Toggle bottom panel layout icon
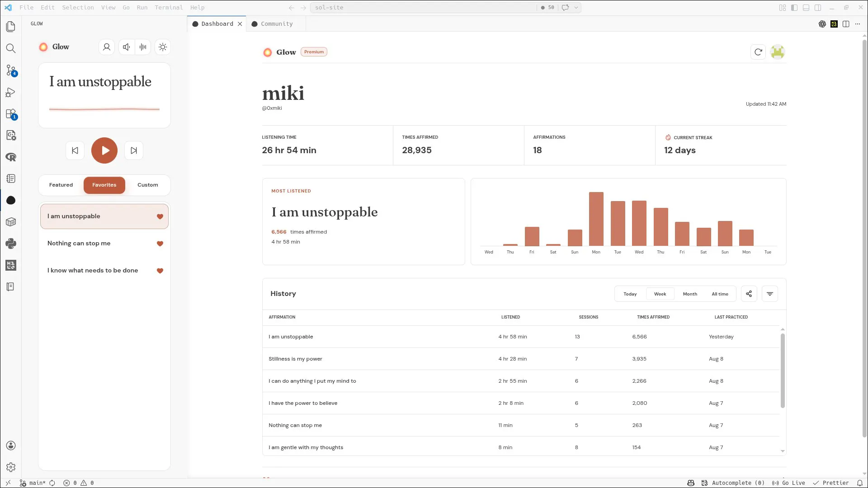Viewport: 868px width, 488px height. tap(806, 7)
